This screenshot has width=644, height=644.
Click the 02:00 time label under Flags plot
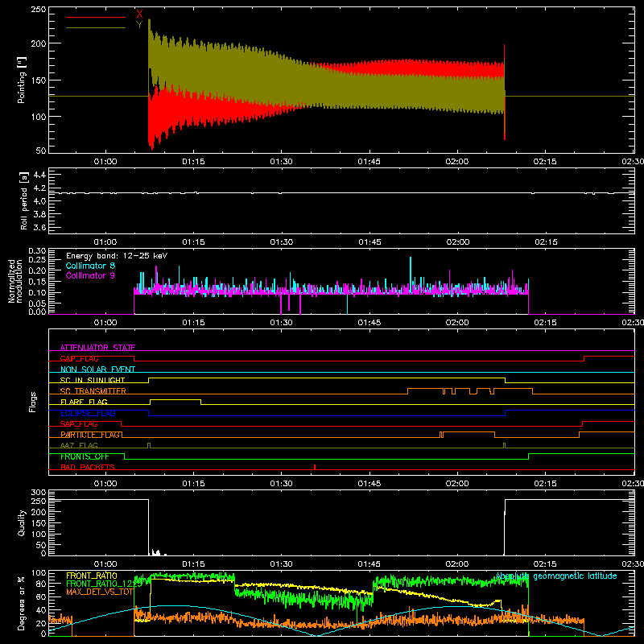pyautogui.click(x=457, y=484)
